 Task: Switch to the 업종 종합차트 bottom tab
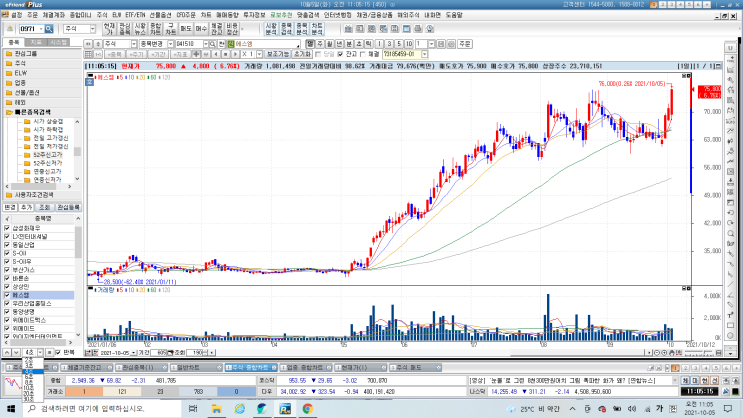(x=305, y=368)
